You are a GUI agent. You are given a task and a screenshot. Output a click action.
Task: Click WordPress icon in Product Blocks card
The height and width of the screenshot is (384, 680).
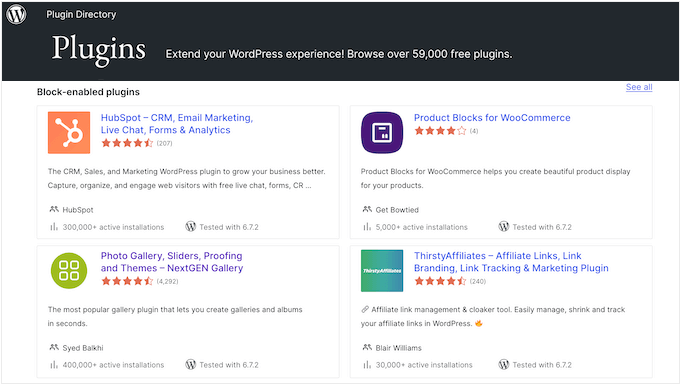pos(503,226)
